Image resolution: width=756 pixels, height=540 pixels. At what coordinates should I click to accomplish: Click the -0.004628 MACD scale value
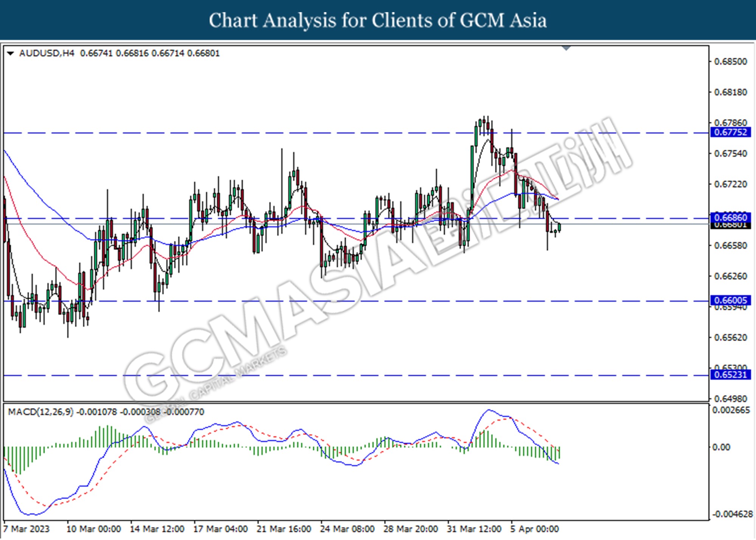(x=733, y=514)
